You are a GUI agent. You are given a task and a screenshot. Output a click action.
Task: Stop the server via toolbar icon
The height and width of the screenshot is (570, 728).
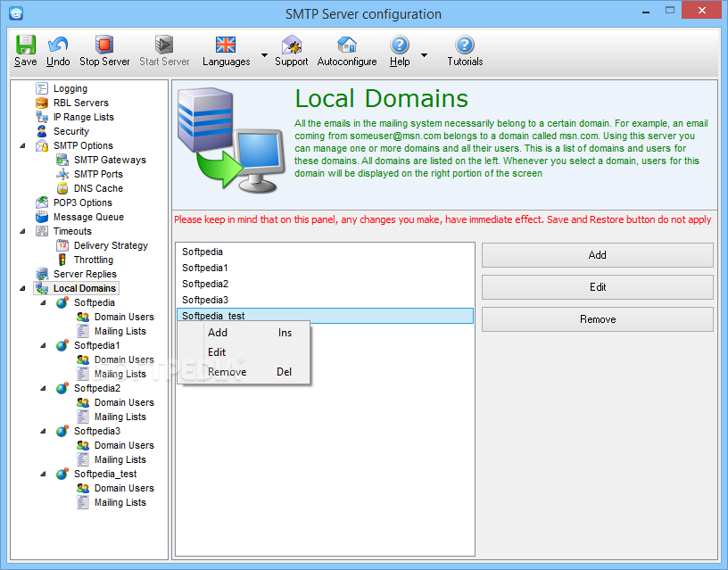(x=104, y=45)
